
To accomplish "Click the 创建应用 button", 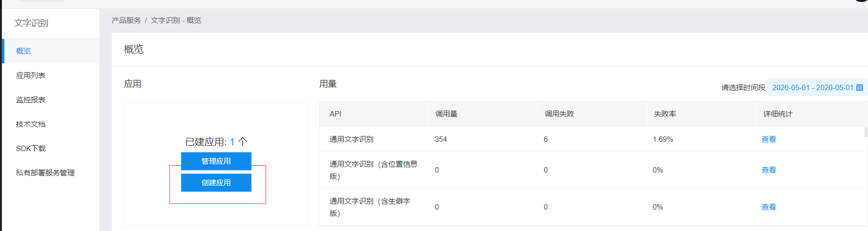I will tap(216, 182).
